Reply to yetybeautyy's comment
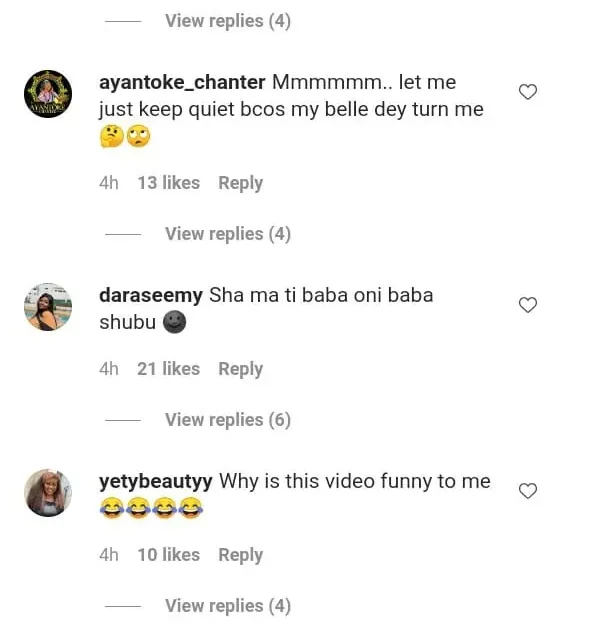This screenshot has width=600, height=630. [240, 555]
